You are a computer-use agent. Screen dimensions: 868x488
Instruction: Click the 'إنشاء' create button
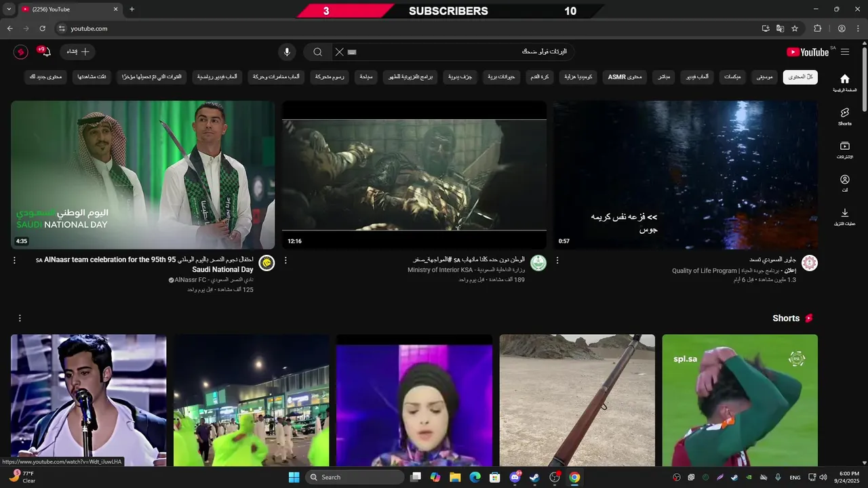coord(78,52)
